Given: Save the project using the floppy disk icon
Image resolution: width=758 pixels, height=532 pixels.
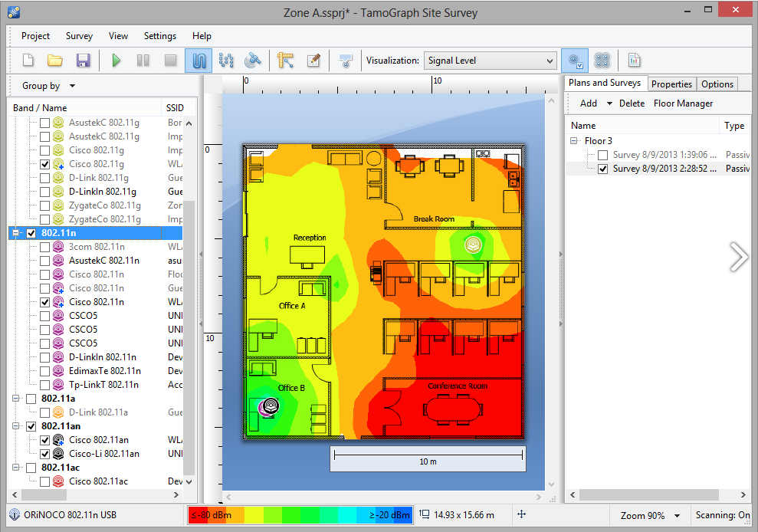Looking at the screenshot, I should click(x=83, y=61).
